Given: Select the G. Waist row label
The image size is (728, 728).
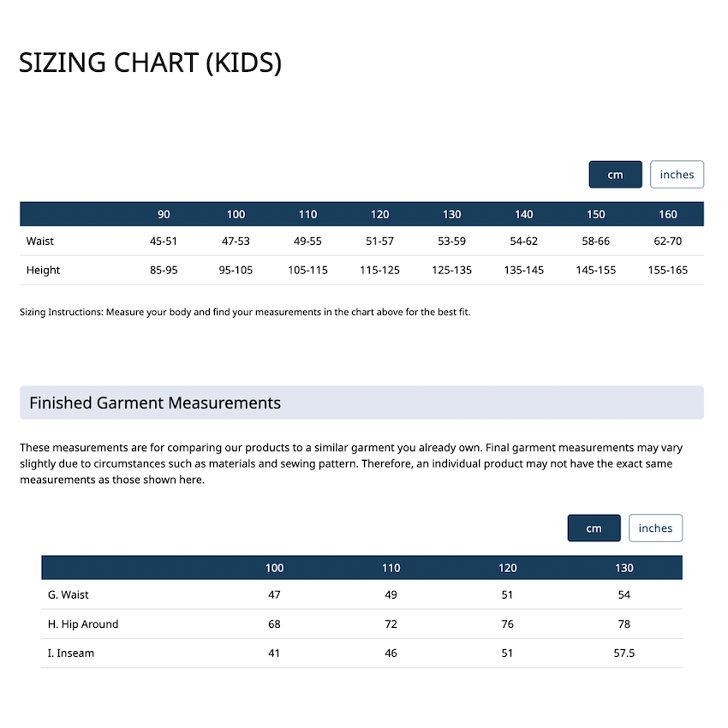Looking at the screenshot, I should pos(69,594).
